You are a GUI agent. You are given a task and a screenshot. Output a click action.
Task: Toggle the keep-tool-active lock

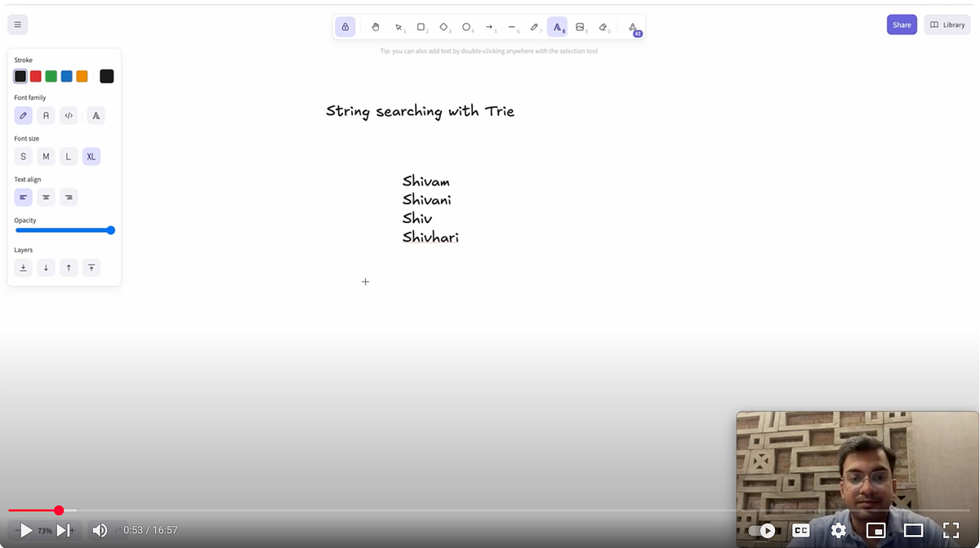tap(345, 26)
